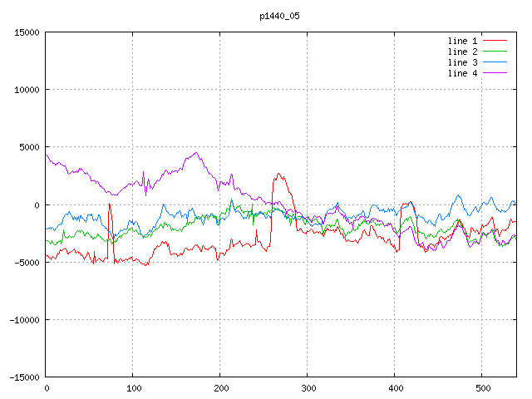
Task: Click the blue line 3 legend swatch
Action: click(495, 62)
